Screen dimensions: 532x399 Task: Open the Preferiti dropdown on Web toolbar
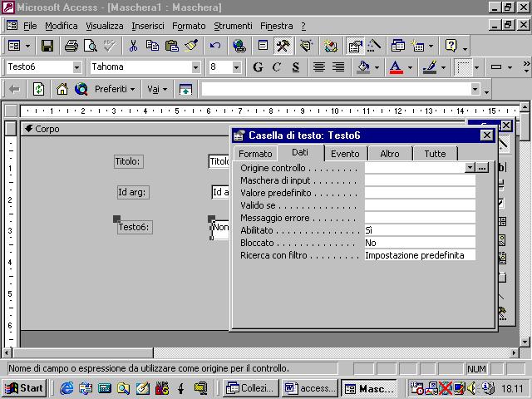coord(115,89)
